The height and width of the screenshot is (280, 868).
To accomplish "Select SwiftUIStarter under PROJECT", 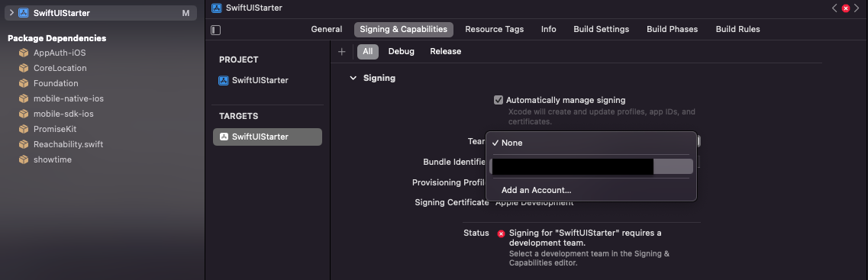I will coord(260,80).
